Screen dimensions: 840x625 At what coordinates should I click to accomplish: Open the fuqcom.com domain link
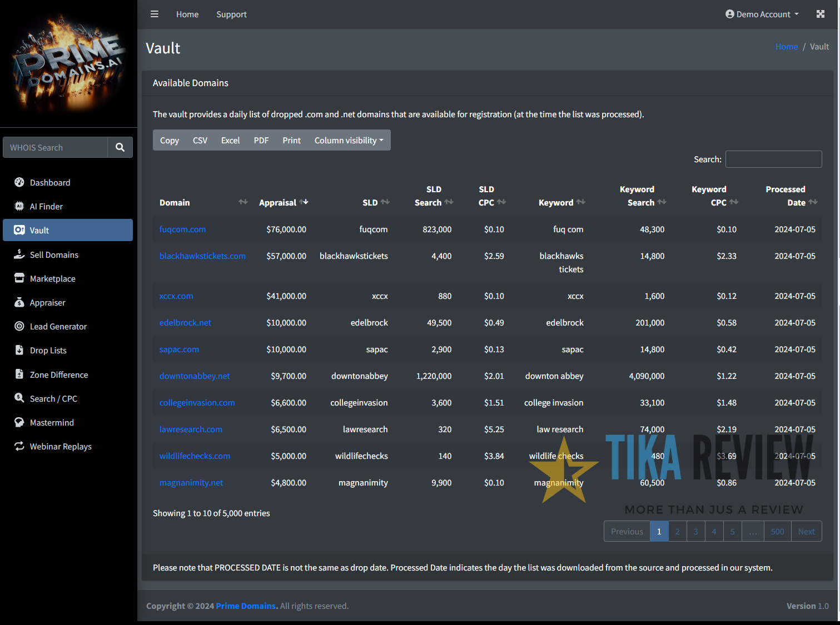point(182,229)
